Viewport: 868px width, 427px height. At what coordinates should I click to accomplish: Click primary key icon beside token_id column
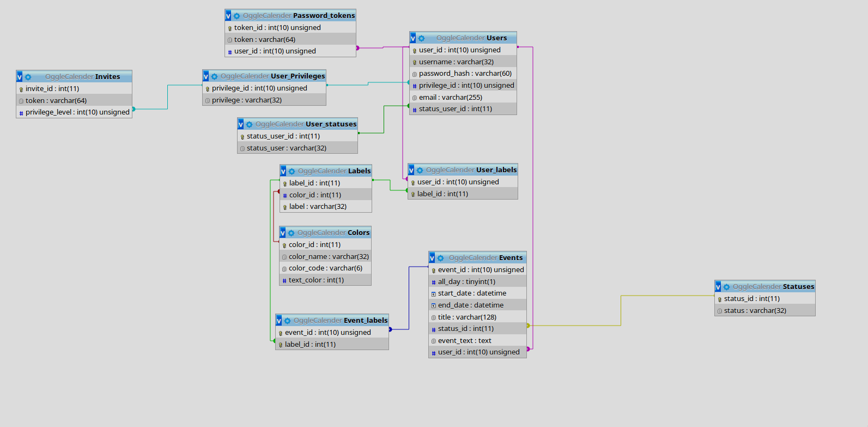[x=230, y=28]
